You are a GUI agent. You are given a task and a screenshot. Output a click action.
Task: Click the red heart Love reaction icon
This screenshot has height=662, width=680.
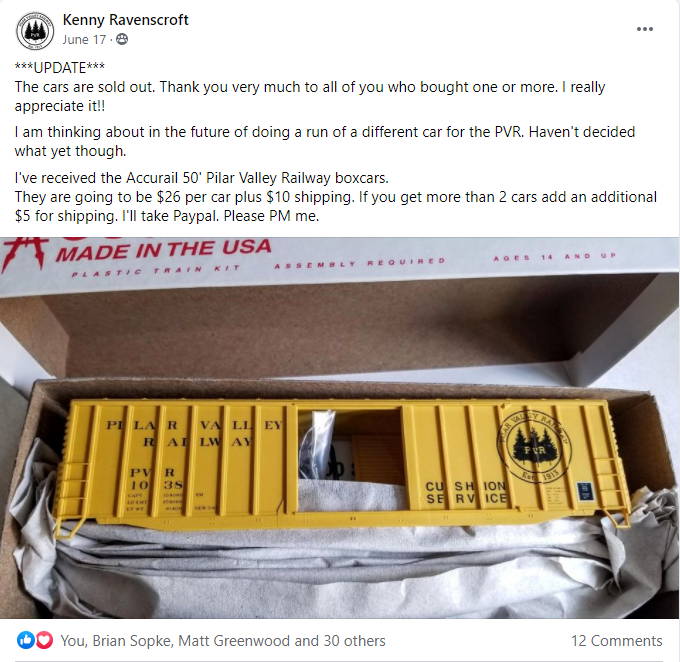pyautogui.click(x=44, y=640)
